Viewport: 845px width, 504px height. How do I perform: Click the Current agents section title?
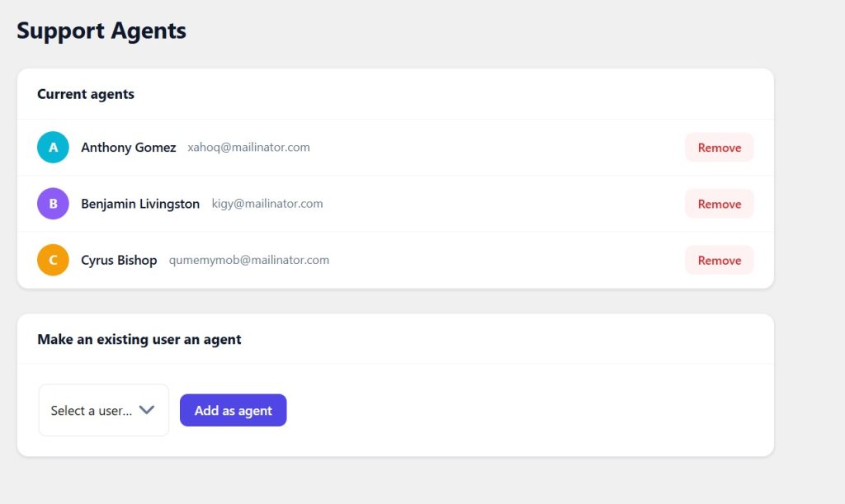pos(86,94)
